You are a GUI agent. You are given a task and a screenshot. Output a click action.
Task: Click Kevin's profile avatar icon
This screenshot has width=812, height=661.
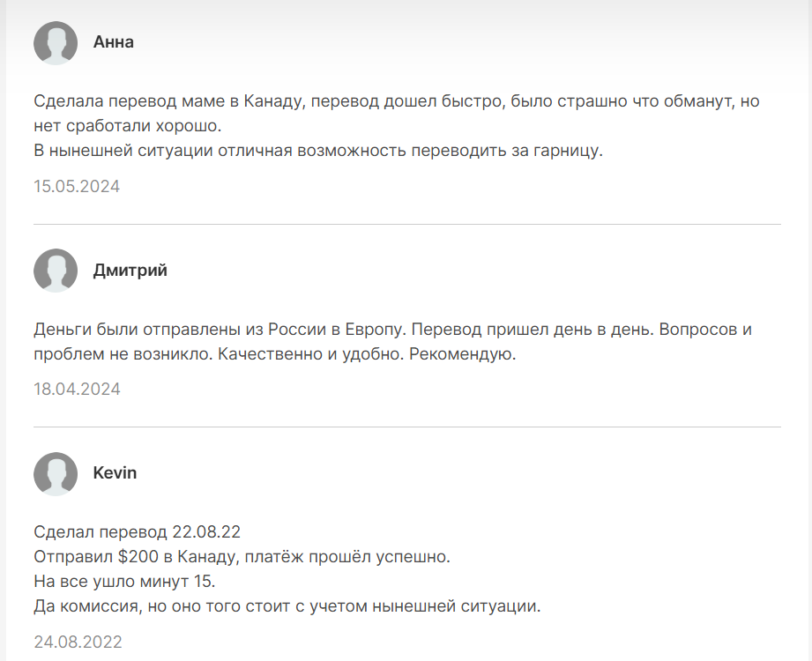click(56, 473)
